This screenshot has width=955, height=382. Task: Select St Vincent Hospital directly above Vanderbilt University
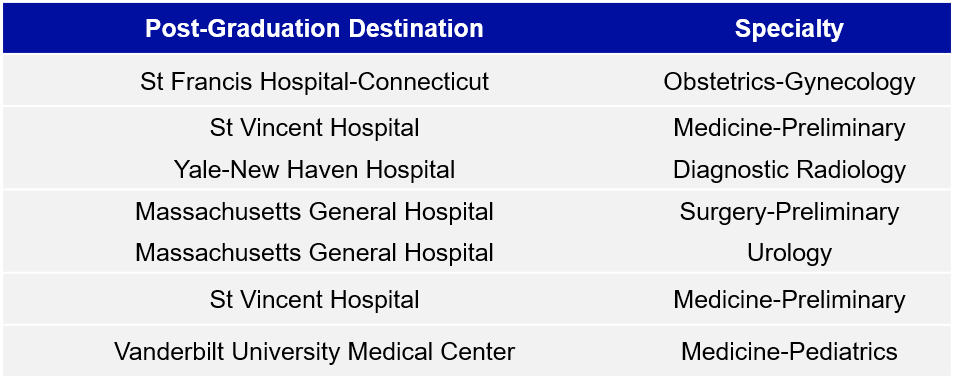pos(314,300)
